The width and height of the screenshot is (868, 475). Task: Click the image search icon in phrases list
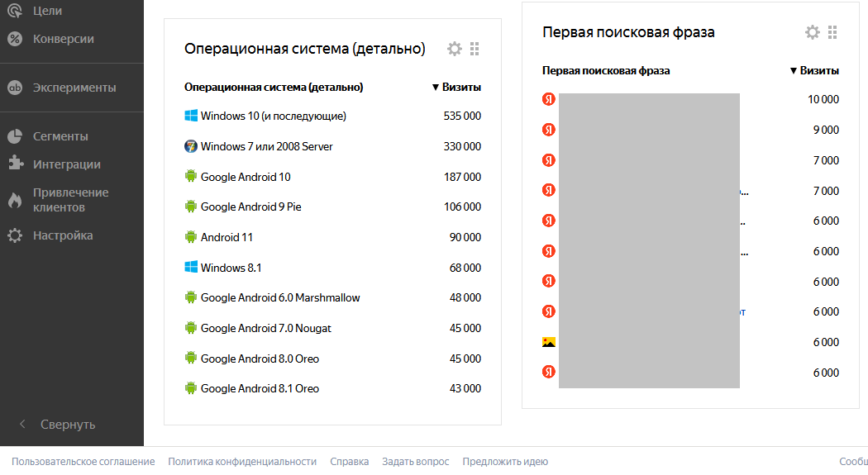coord(549,342)
